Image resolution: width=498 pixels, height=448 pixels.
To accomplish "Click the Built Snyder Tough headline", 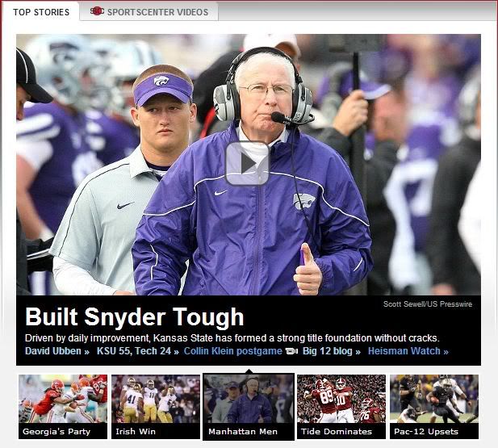I will [134, 316].
